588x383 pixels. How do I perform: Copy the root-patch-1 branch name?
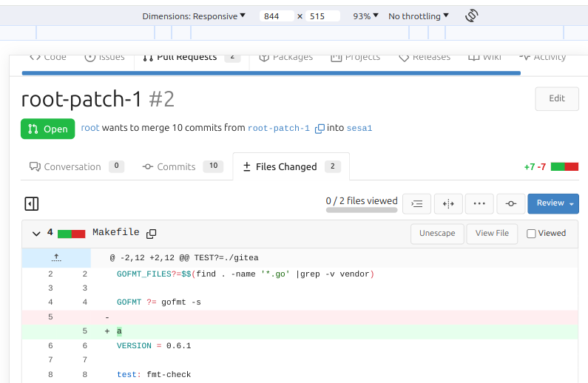[x=320, y=129]
